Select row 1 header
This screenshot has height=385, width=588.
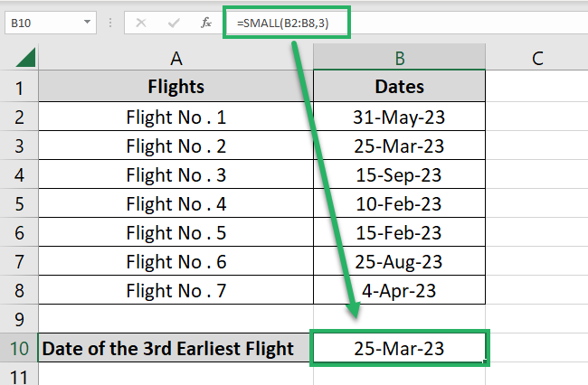click(20, 88)
